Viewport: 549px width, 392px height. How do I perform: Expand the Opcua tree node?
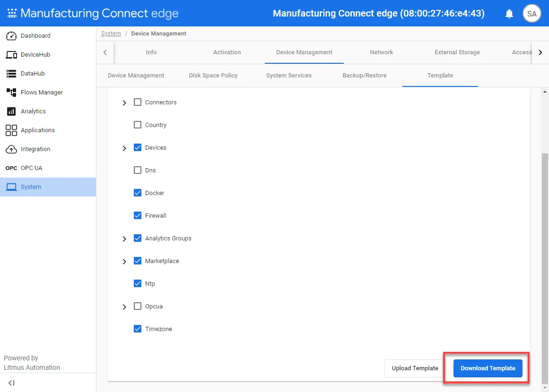[x=124, y=307]
